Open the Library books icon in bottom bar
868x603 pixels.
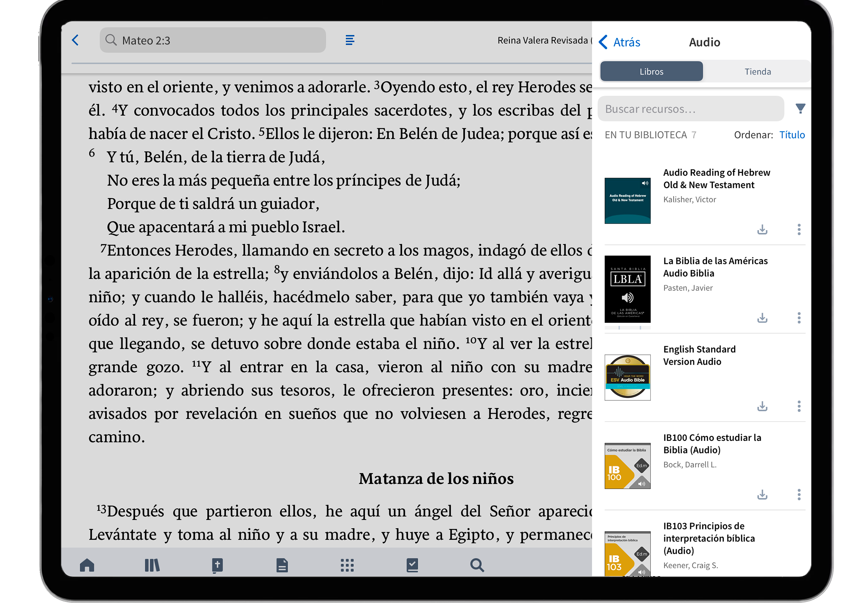coord(152,565)
